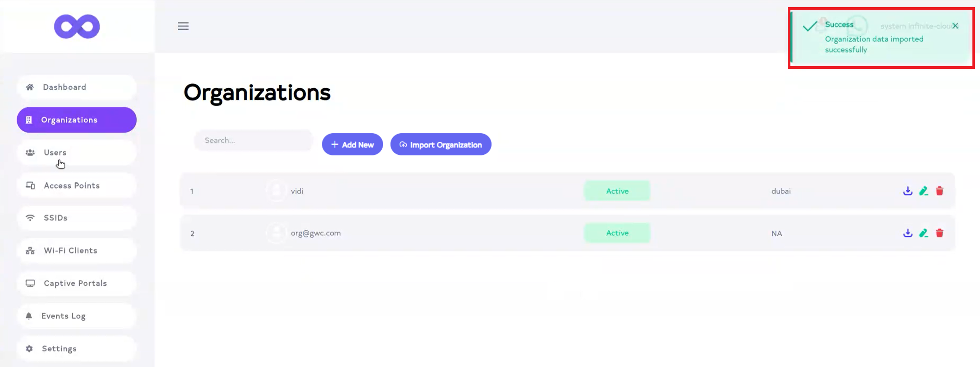Click the Import Organization button
980x367 pixels.
pos(441,145)
